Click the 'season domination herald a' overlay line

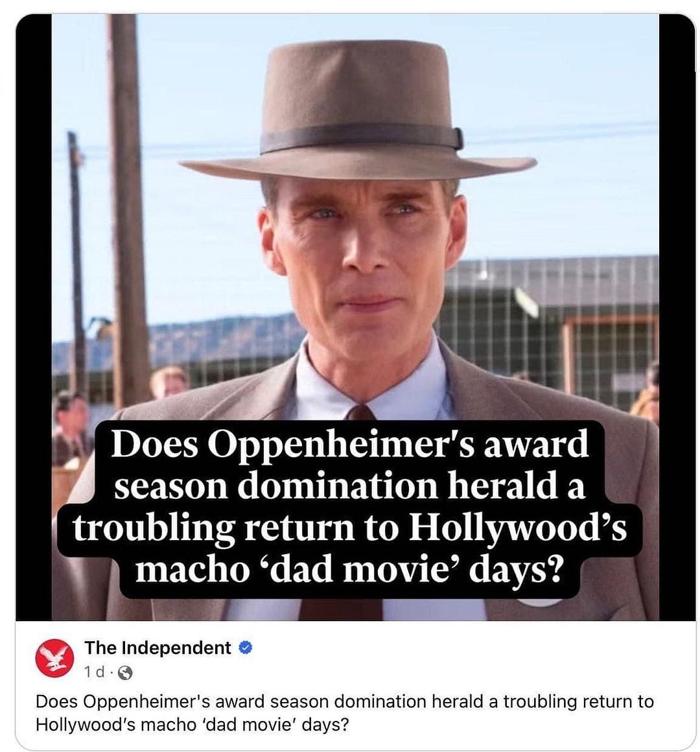[349, 486]
